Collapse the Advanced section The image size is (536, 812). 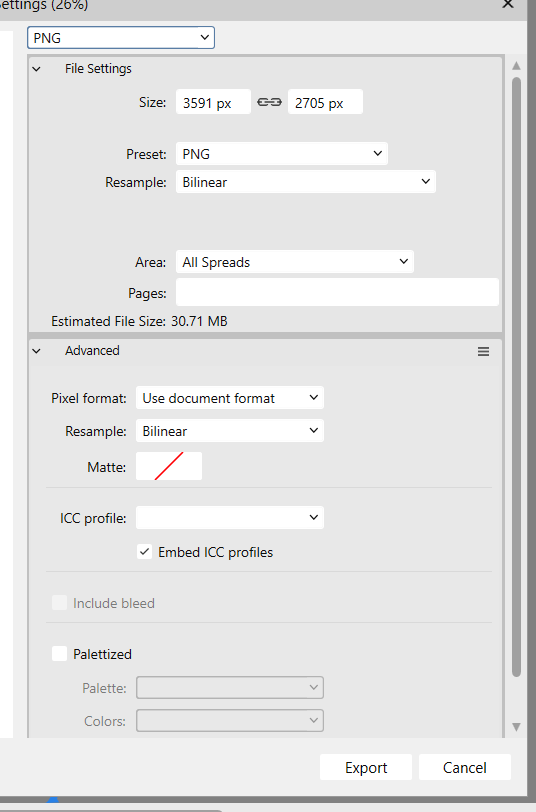point(36,351)
